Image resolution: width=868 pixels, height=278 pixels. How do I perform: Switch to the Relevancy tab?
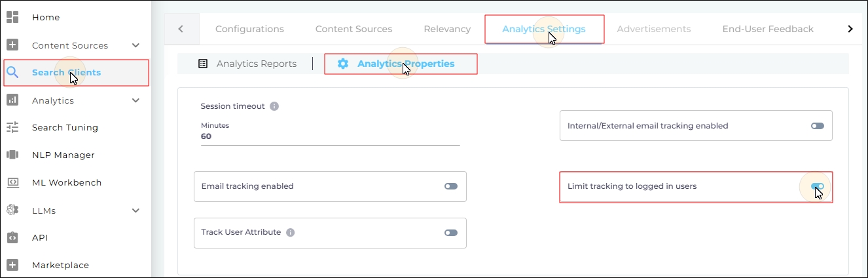[x=447, y=29]
